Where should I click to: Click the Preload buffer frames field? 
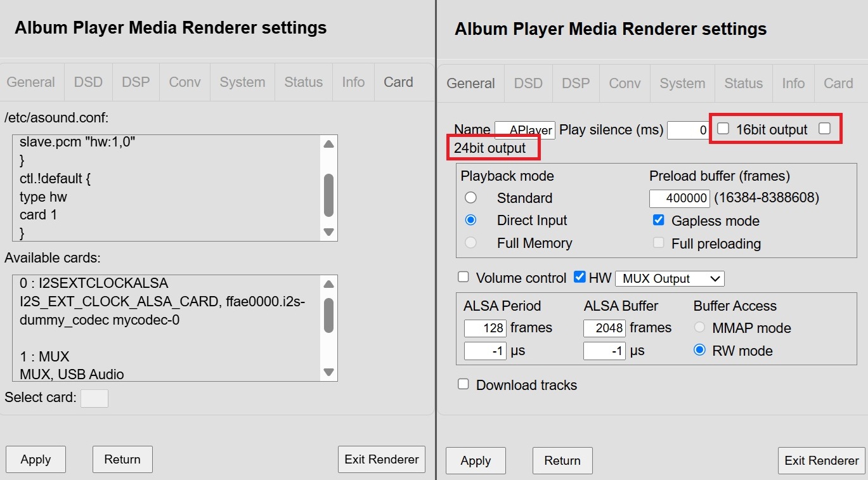(x=680, y=198)
